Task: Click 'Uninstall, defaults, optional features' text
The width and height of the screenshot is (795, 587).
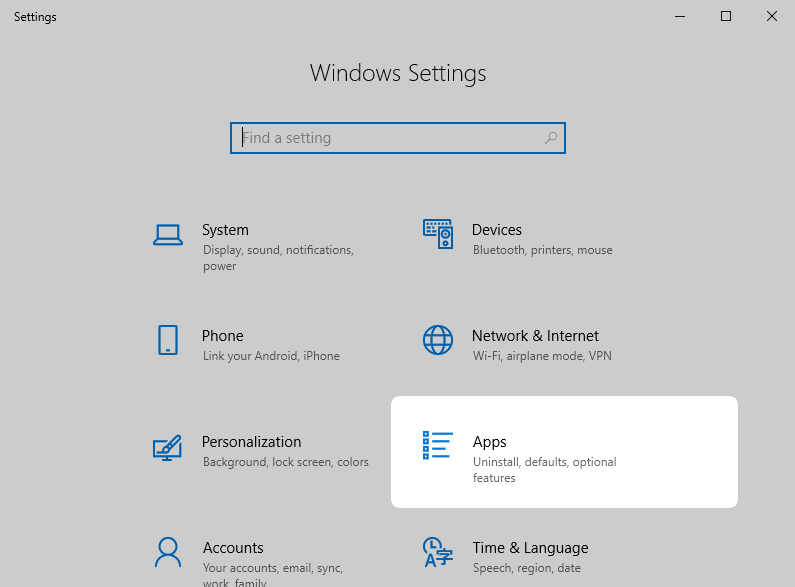Action: pos(545,470)
